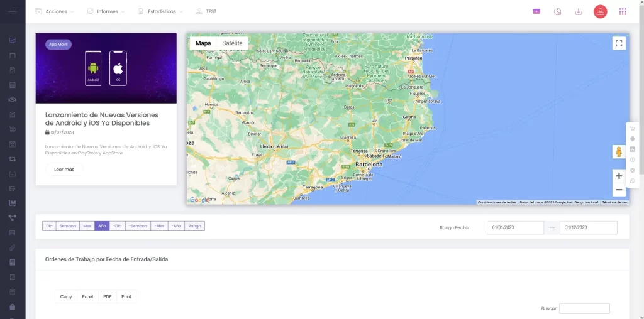Open the Estadísticas dropdown menu
644x319 pixels.
point(161,11)
